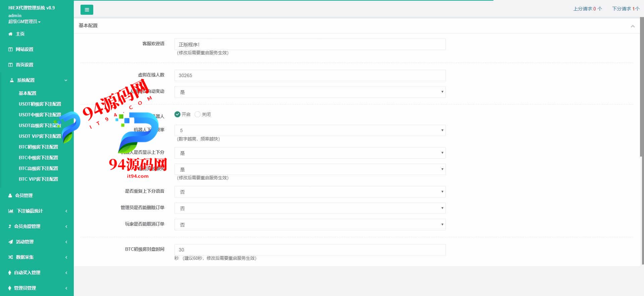
Task: Open BTC VIP房下注配置 submenu item
Action: click(x=39, y=179)
